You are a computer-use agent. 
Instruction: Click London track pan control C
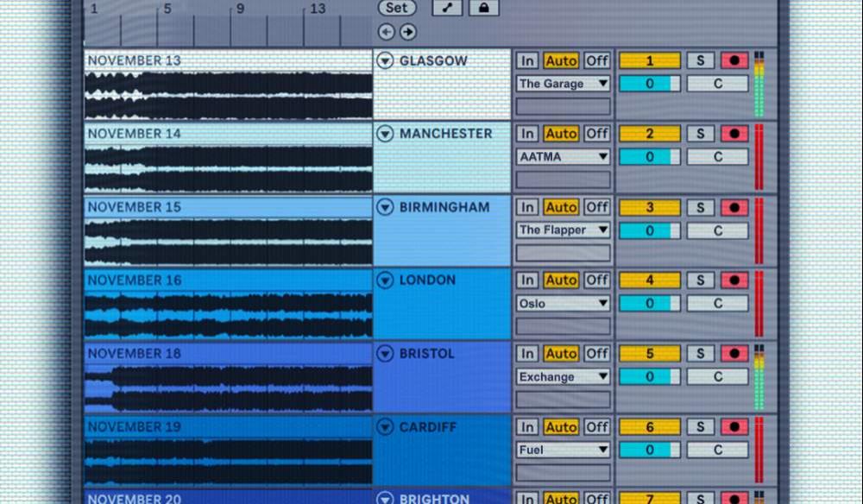tap(718, 303)
